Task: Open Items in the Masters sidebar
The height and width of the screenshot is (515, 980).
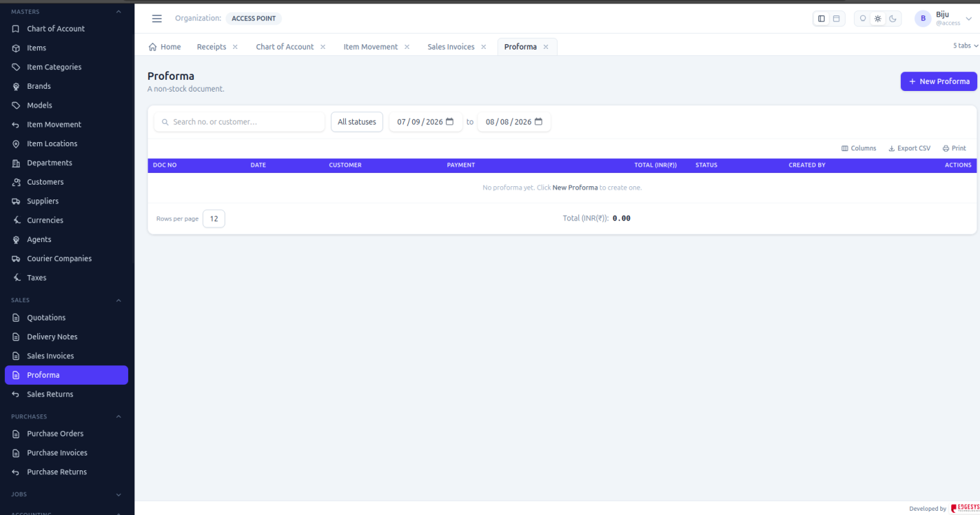Action: [x=66, y=48]
